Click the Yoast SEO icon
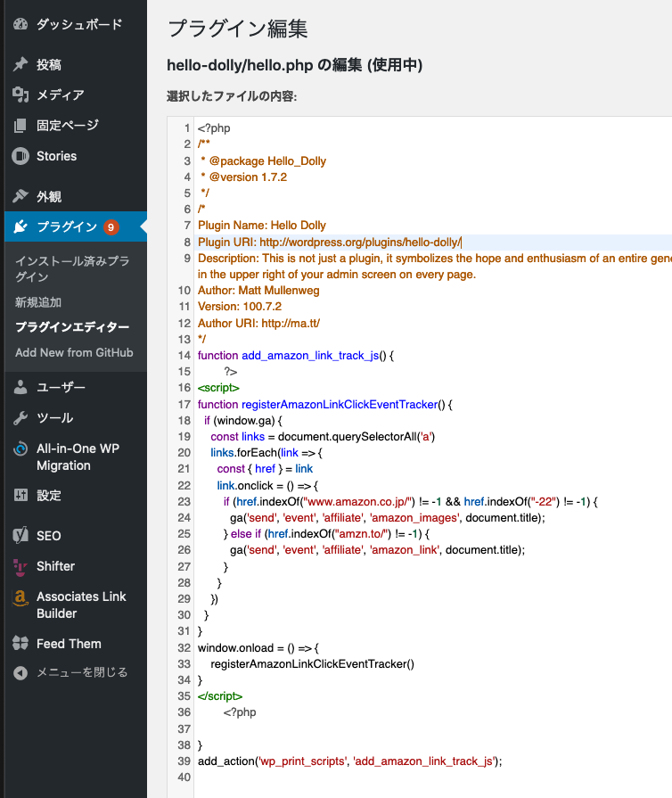 click(20, 536)
